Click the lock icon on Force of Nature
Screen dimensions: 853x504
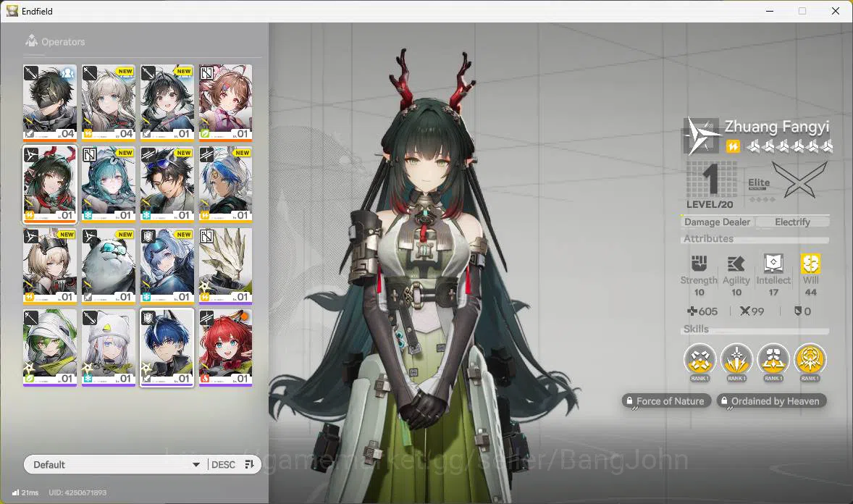[629, 400]
